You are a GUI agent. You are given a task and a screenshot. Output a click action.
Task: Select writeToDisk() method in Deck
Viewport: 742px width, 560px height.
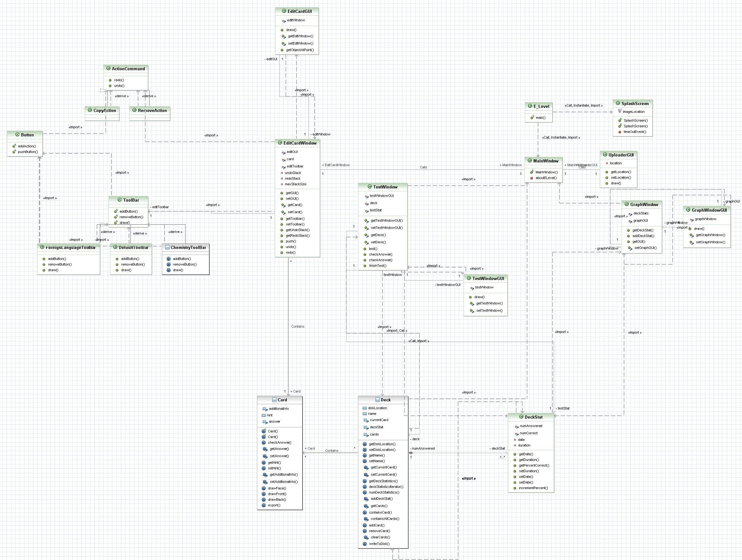point(379,544)
